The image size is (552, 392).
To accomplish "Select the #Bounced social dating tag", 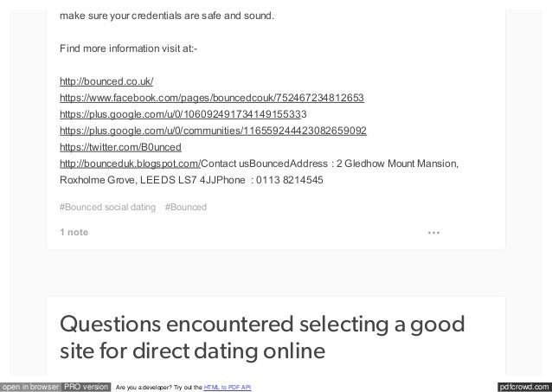I will (108, 207).
